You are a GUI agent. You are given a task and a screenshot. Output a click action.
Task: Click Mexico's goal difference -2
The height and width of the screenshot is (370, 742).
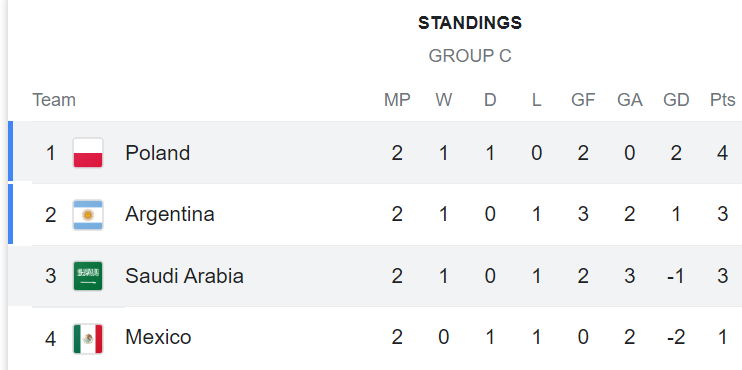(676, 337)
